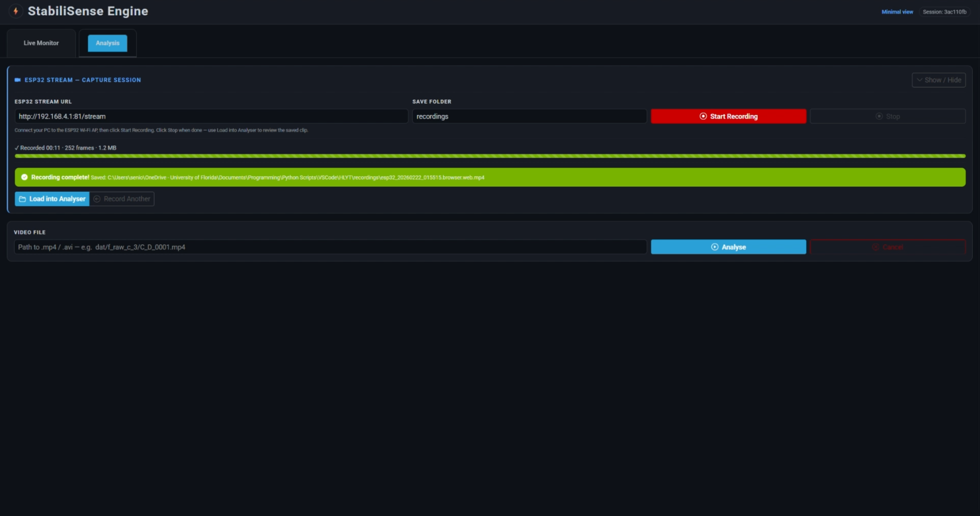The width and height of the screenshot is (980, 516).
Task: Click Load into Analyser button
Action: (x=57, y=199)
